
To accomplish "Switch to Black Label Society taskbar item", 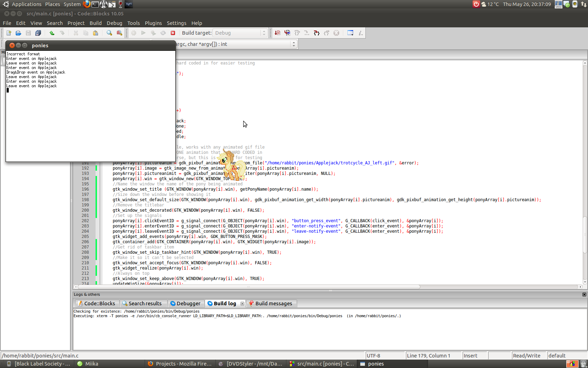I will [38, 364].
